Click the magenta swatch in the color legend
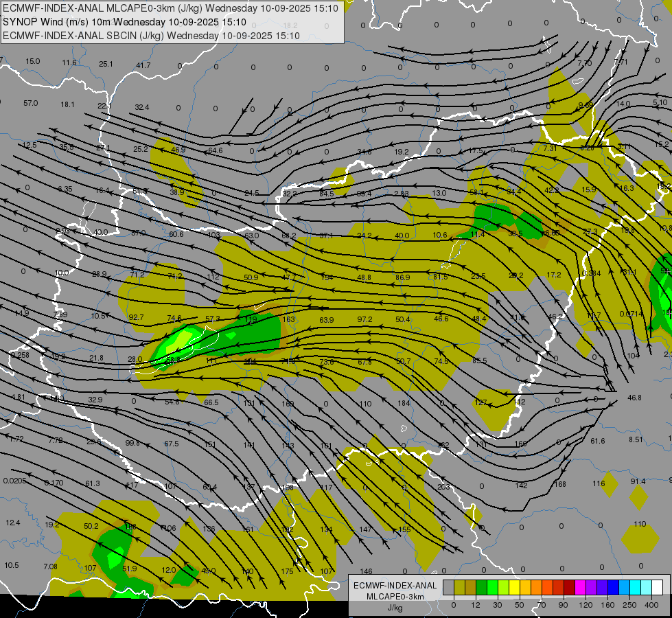 580,587
